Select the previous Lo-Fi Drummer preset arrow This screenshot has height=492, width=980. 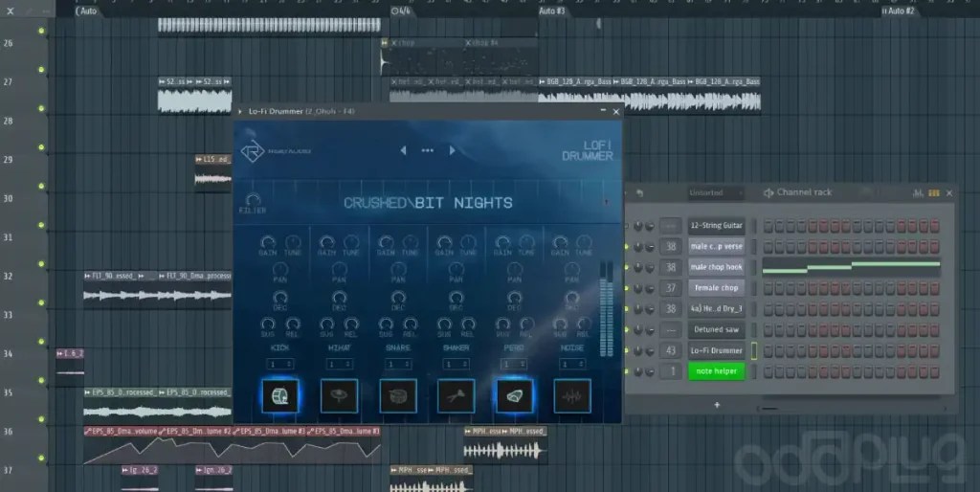[x=403, y=150]
